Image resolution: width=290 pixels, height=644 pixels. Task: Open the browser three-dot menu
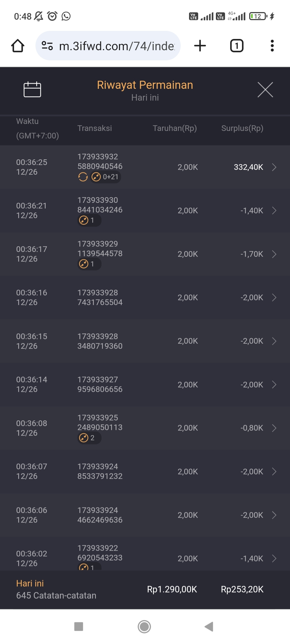tap(272, 46)
